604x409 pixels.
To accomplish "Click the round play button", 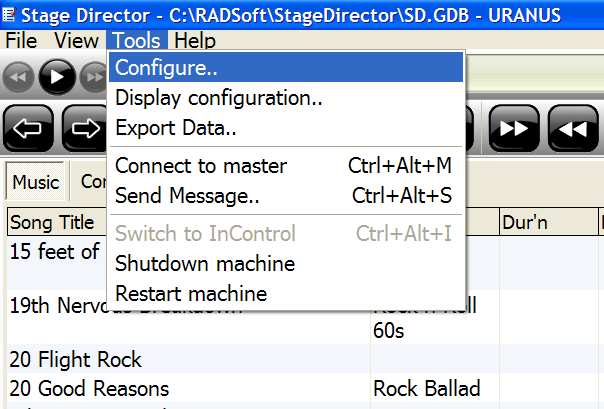I will [57, 77].
